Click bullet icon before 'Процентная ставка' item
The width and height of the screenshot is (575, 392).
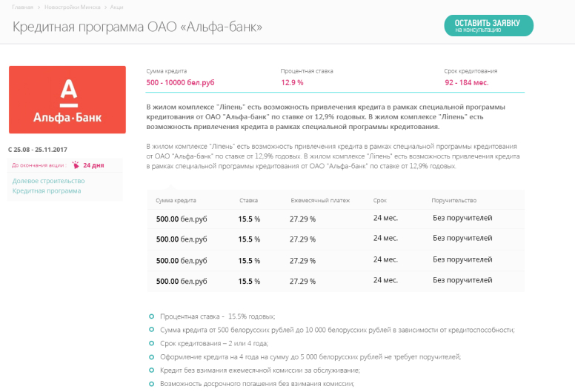151,316
